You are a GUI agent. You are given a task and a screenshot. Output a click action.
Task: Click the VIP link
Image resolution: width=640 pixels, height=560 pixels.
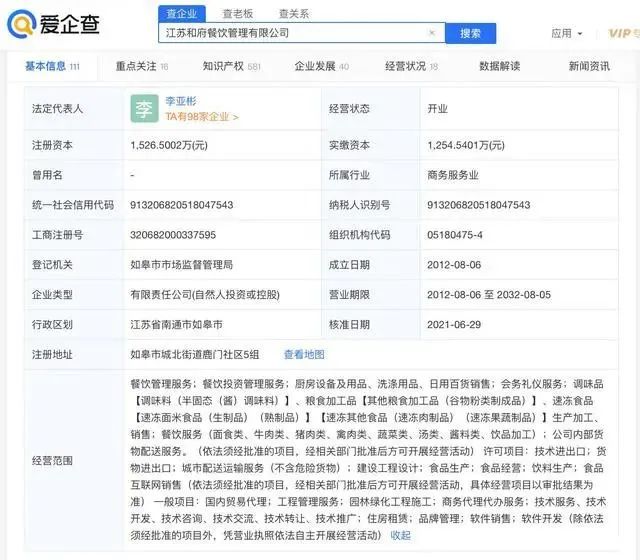tap(624, 33)
